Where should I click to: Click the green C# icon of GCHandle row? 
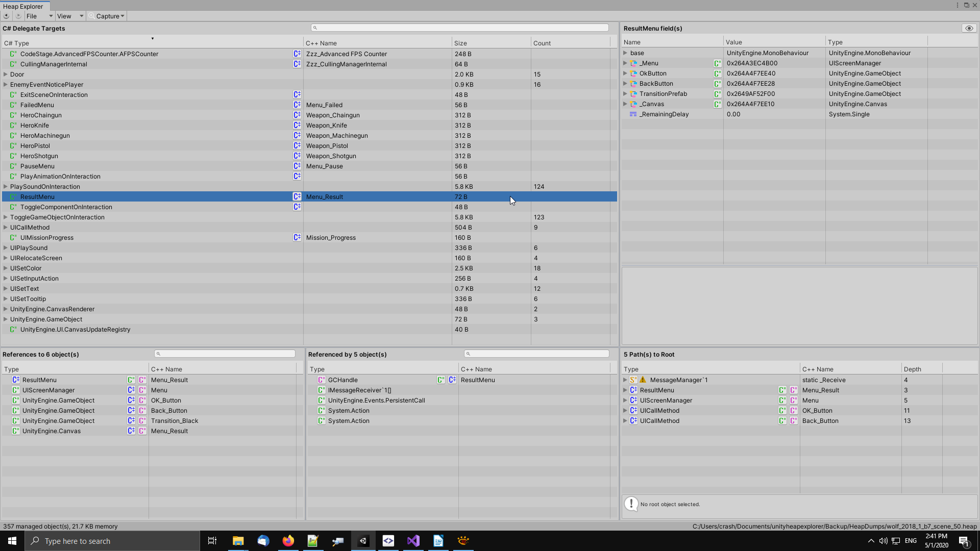click(440, 380)
